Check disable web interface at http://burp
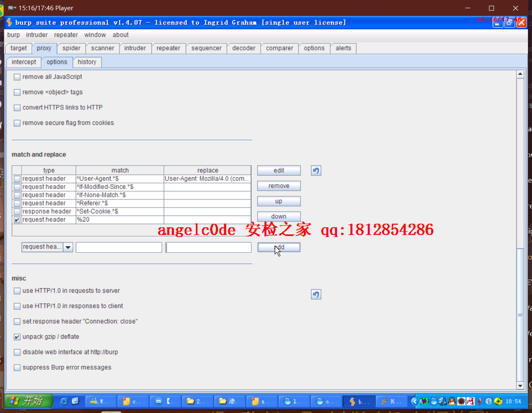The height and width of the screenshot is (413, 532). [17, 352]
